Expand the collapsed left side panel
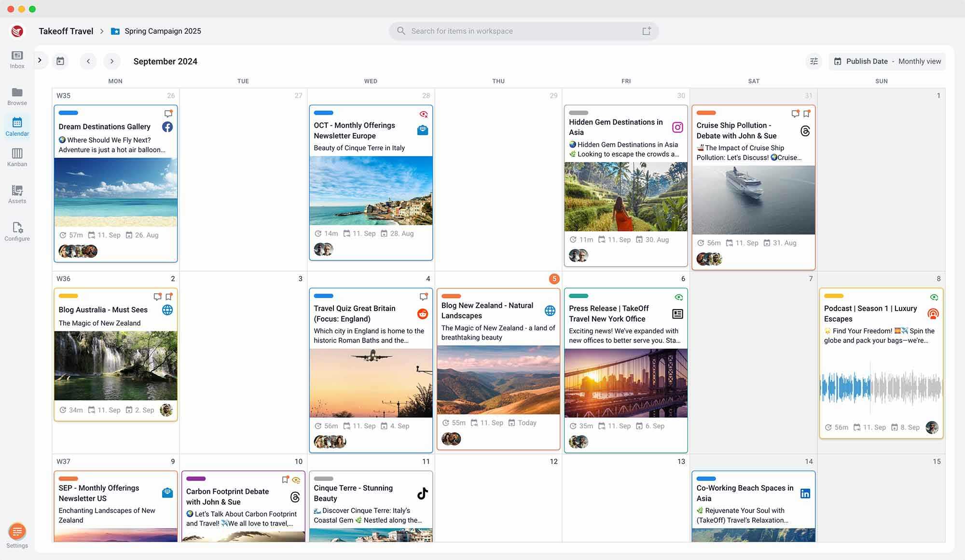Screen dimensions: 965x560 coord(40,60)
